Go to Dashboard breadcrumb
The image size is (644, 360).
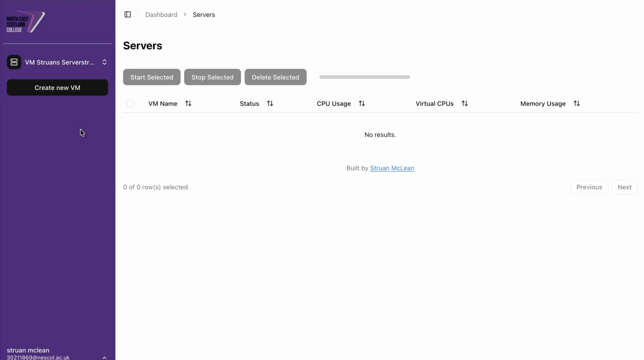coord(161,15)
